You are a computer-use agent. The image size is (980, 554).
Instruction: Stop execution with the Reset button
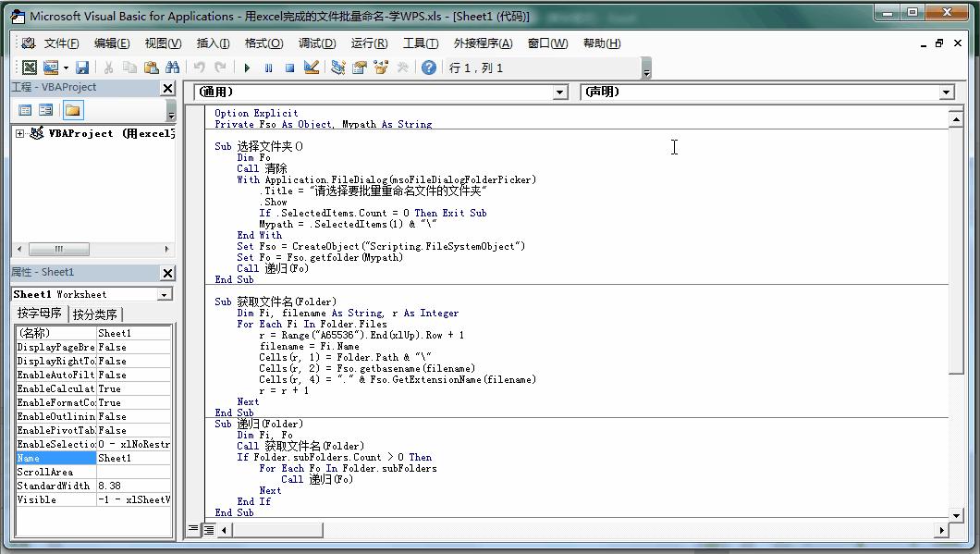(289, 68)
